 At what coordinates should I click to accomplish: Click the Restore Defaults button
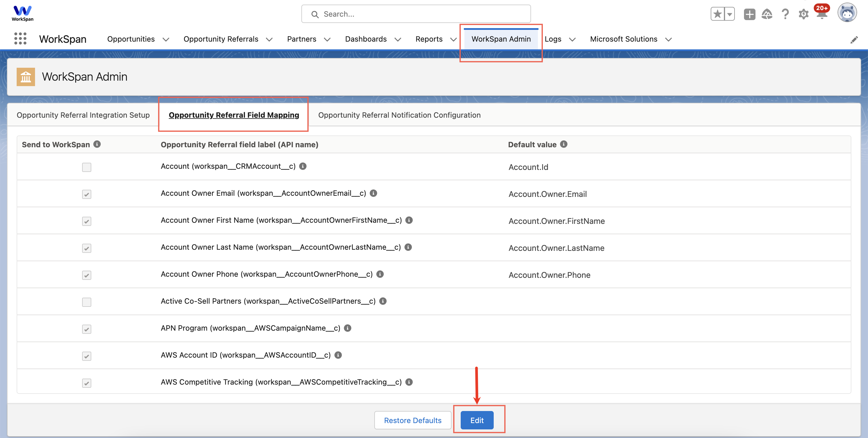[413, 420]
